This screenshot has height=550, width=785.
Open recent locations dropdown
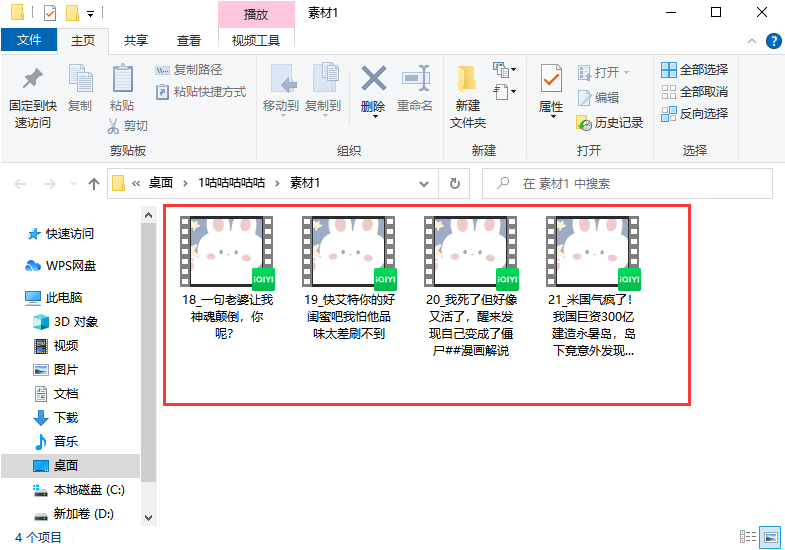pos(73,184)
